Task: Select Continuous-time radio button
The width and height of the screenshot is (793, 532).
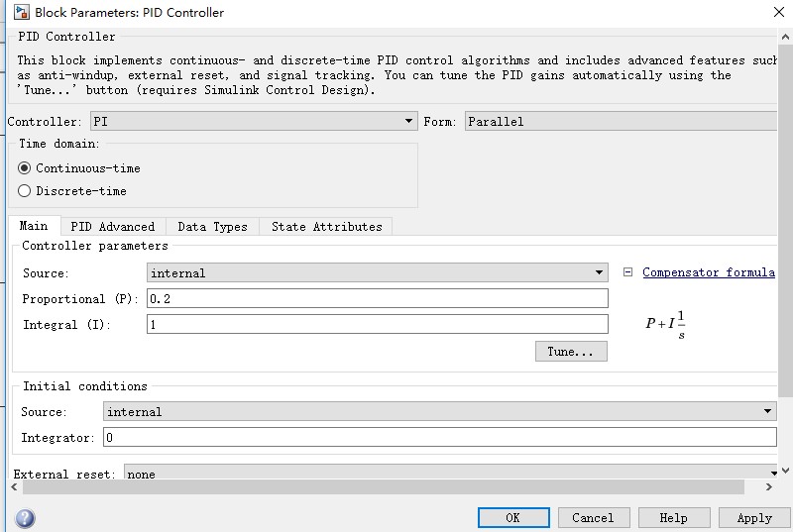Action: click(x=25, y=168)
